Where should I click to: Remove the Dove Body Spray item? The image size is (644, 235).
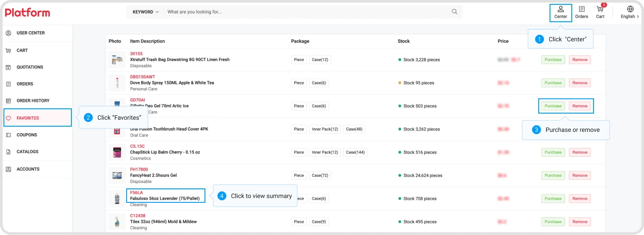coord(580,83)
